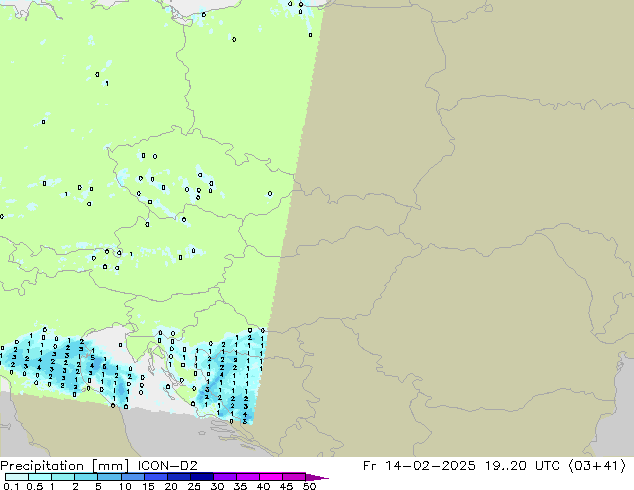This screenshot has height=490, width=634.
Task: Click the 'Fr 14-02-2025' date text
Action: point(419,466)
